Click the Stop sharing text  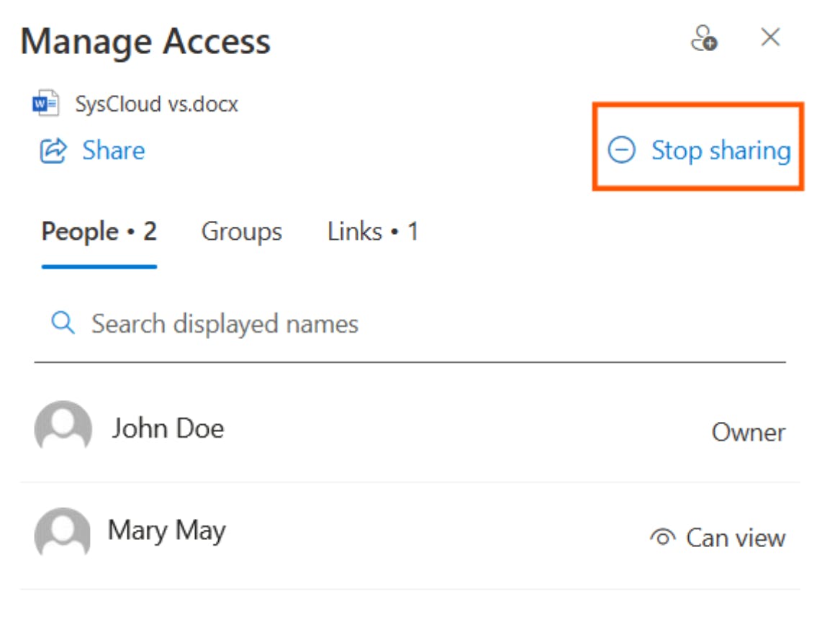point(721,150)
